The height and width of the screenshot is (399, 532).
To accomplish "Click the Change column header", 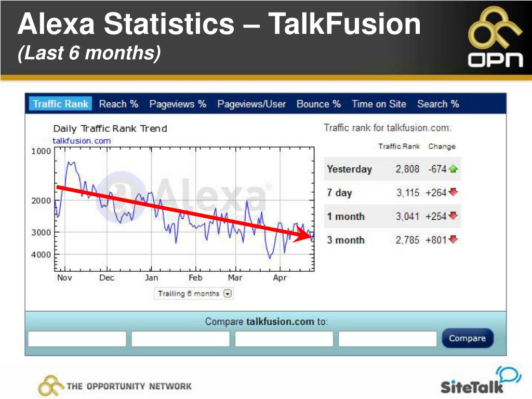I will tap(442, 146).
